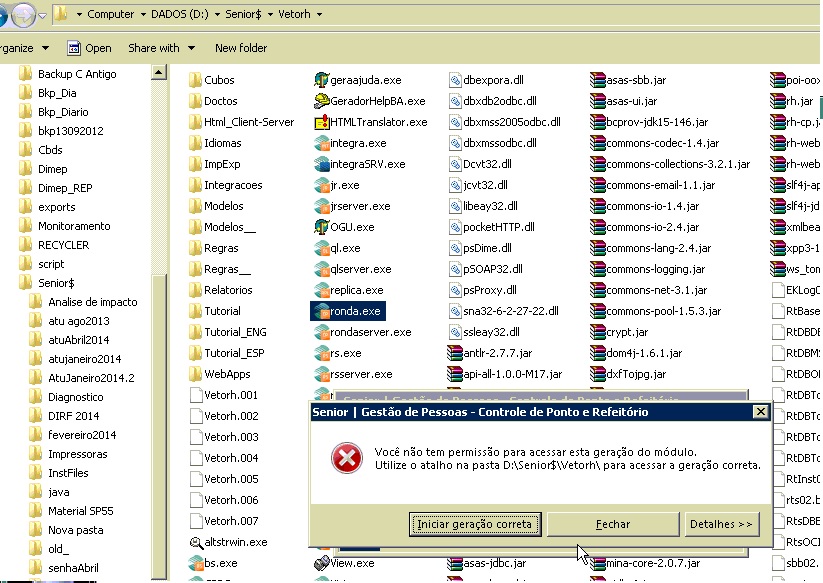Screen dimensions: 823x583
Task: Click the OGU.exe file icon
Action: click(x=321, y=227)
